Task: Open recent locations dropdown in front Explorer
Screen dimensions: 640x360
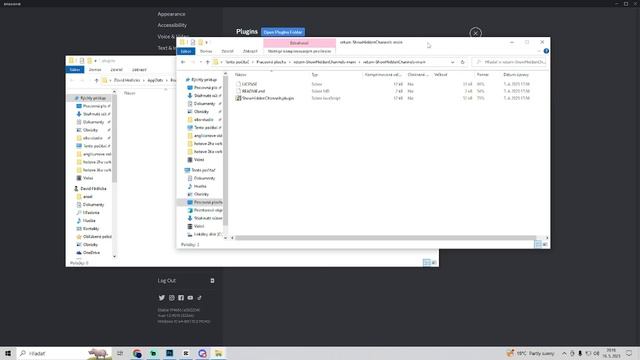Action: click(200, 62)
